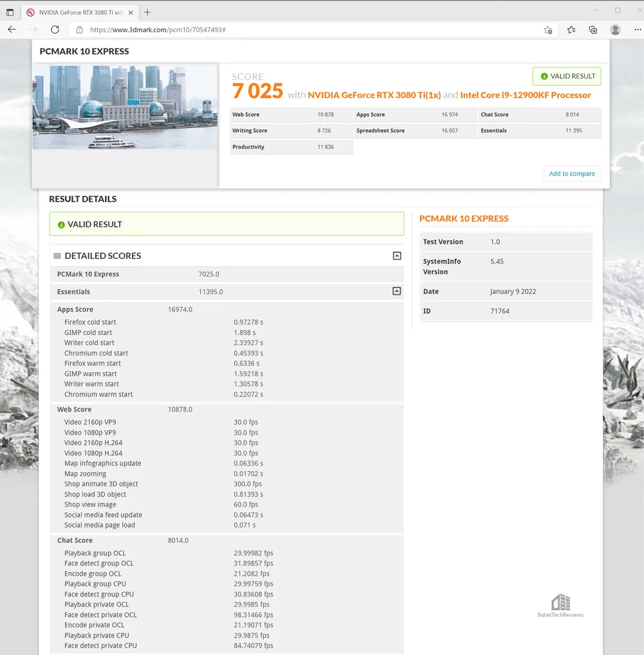The height and width of the screenshot is (655, 644).
Task: Collapse the Detailed Scores section
Action: pos(397,256)
